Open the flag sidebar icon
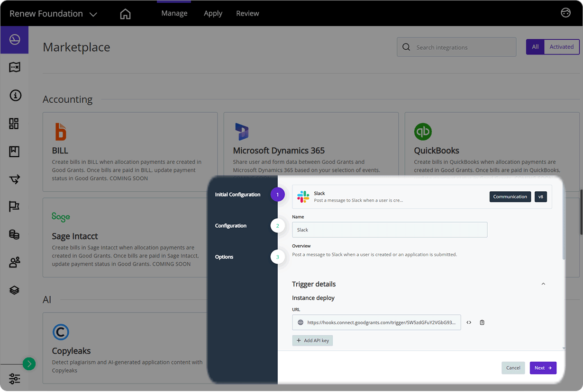 [14, 207]
